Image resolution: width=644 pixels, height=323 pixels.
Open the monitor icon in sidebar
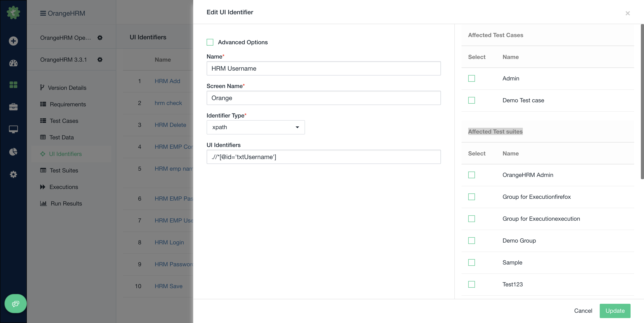[13, 129]
